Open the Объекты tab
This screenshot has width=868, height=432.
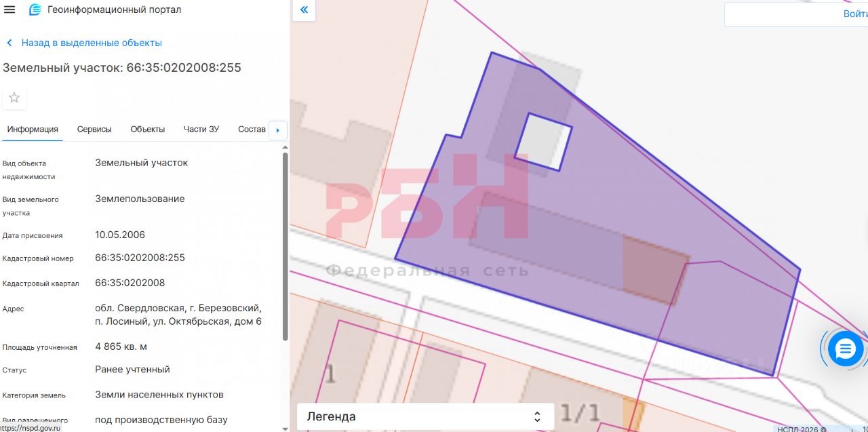pos(148,130)
